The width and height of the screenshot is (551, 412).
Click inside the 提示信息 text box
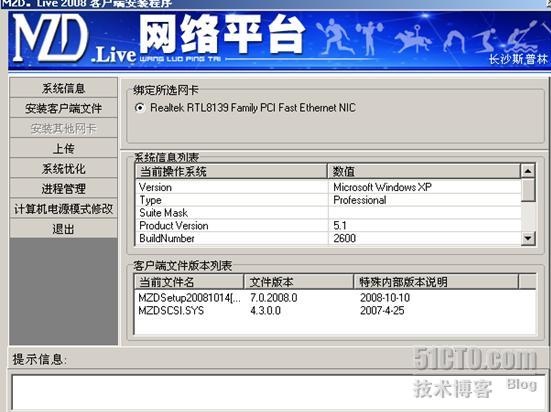(278, 392)
